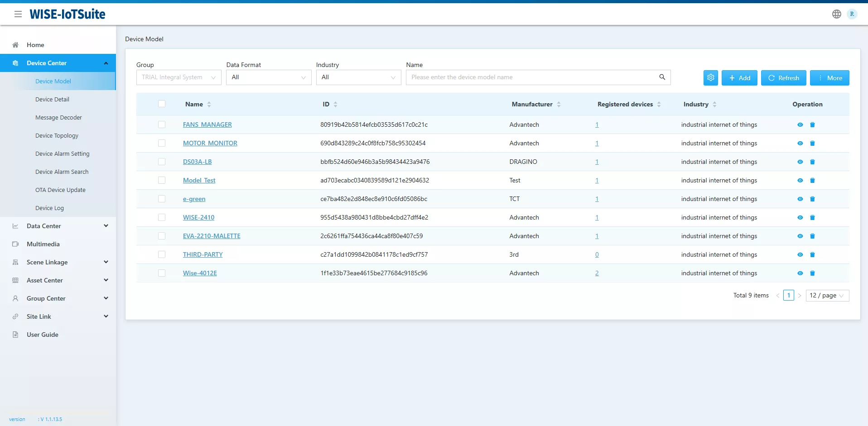Check the FANS_MANAGER row checkbox
Screen dimensions: 868x426
pyautogui.click(x=162, y=124)
